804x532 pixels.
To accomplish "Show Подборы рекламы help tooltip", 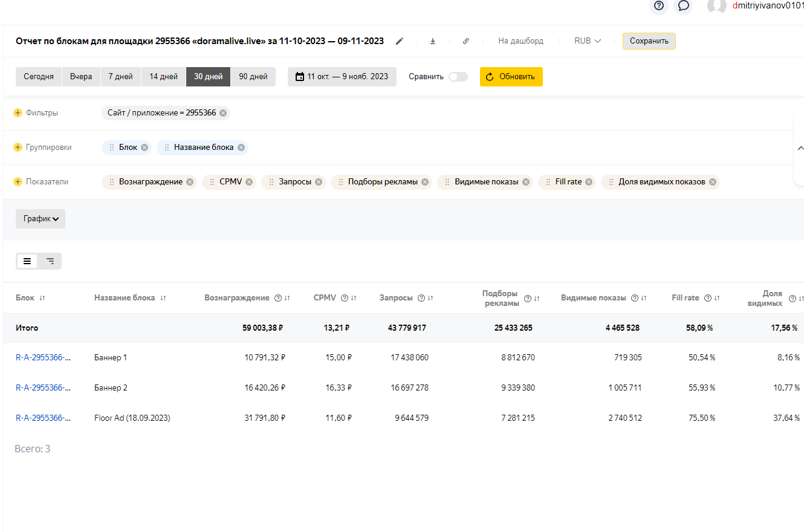I will coord(528,299).
